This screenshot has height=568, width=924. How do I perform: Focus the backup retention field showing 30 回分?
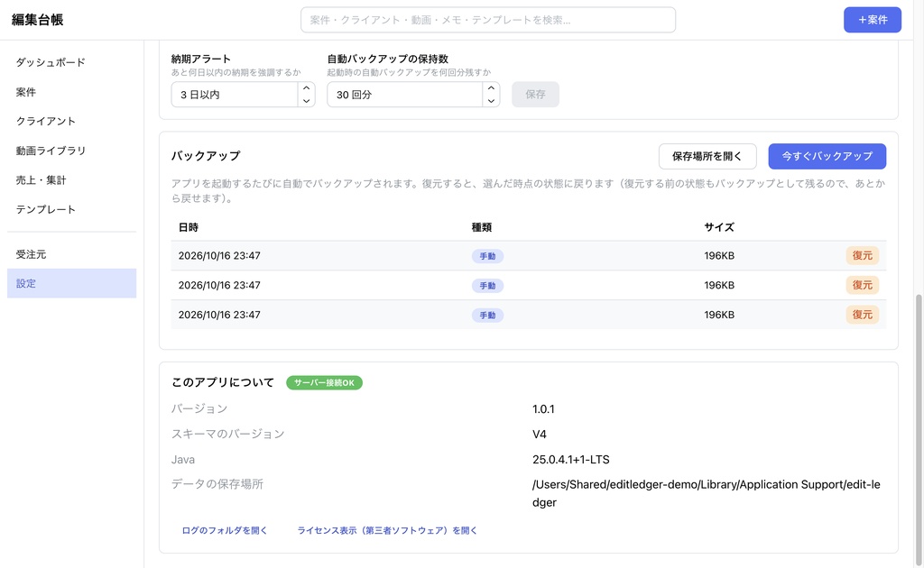click(405, 95)
